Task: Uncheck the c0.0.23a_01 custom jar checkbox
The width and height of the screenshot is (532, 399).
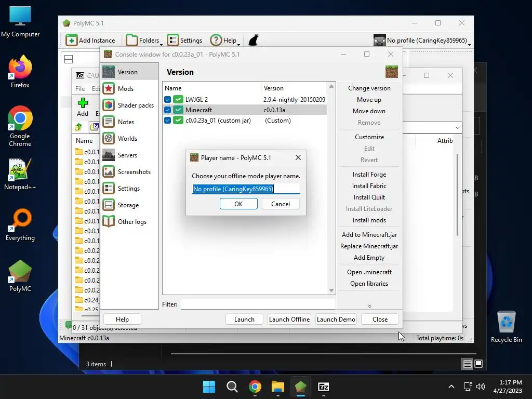Action: (x=168, y=121)
